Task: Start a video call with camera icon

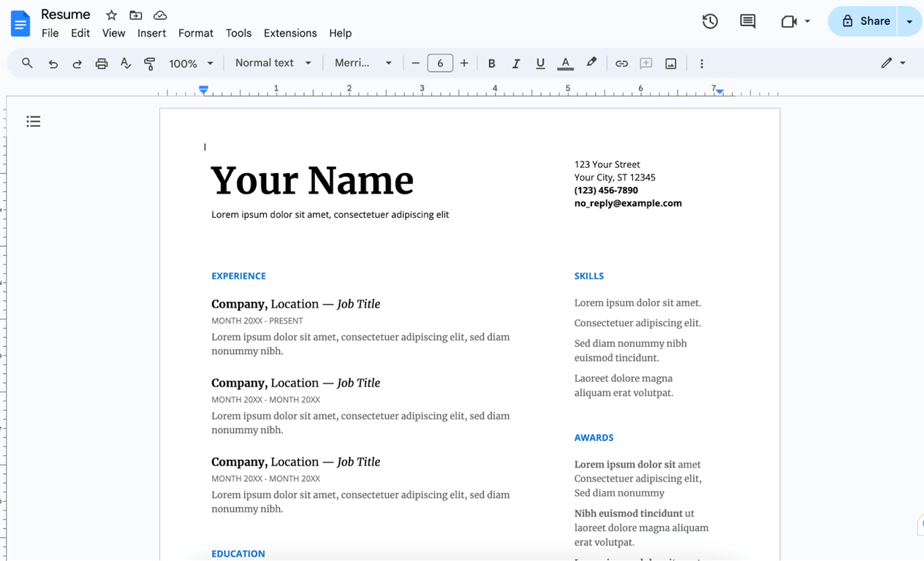Action: click(789, 21)
